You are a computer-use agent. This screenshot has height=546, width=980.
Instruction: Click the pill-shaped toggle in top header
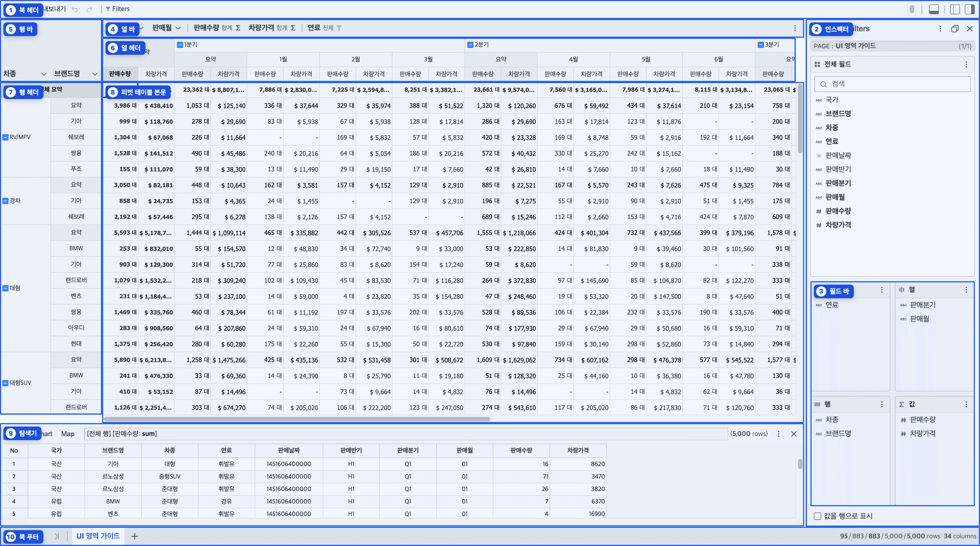(x=912, y=9)
